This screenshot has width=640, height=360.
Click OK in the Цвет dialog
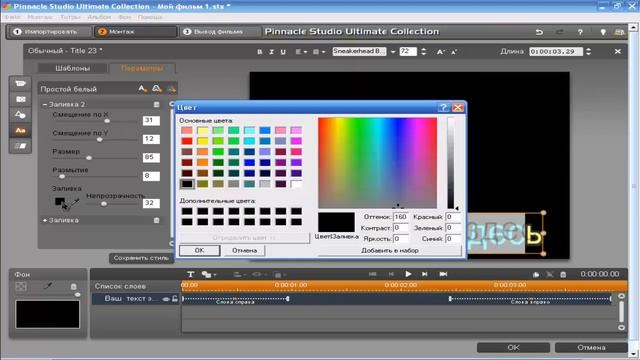[199, 250]
